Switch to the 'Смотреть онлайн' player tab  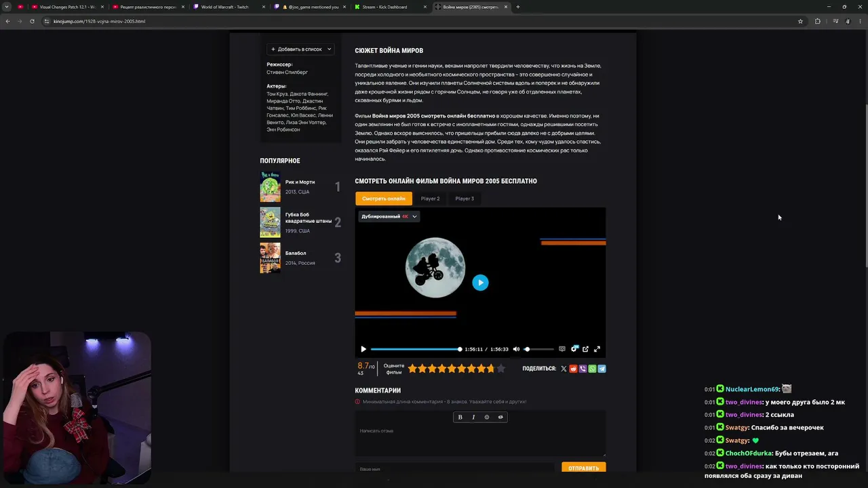[384, 199]
